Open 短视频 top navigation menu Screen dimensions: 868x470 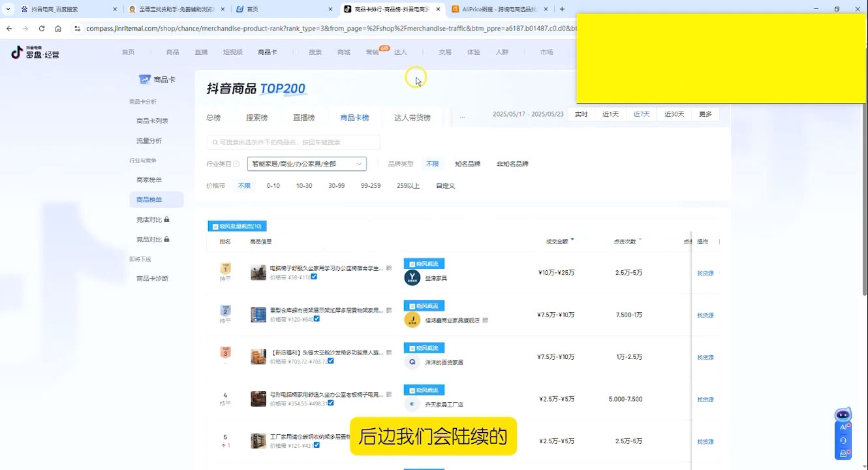pyautogui.click(x=232, y=52)
